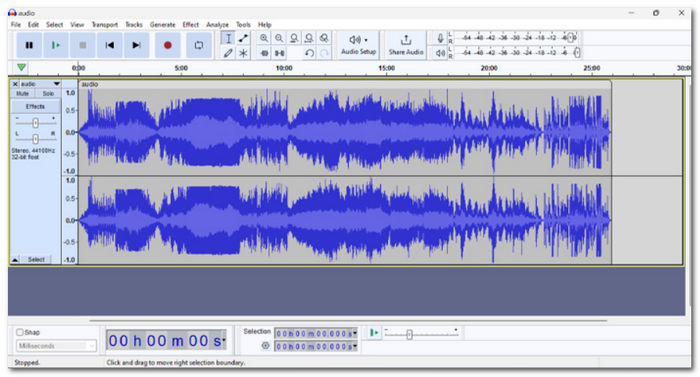Click the speaker playback meter icon
Image resolution: width=700 pixels, height=377 pixels.
pyautogui.click(x=440, y=53)
